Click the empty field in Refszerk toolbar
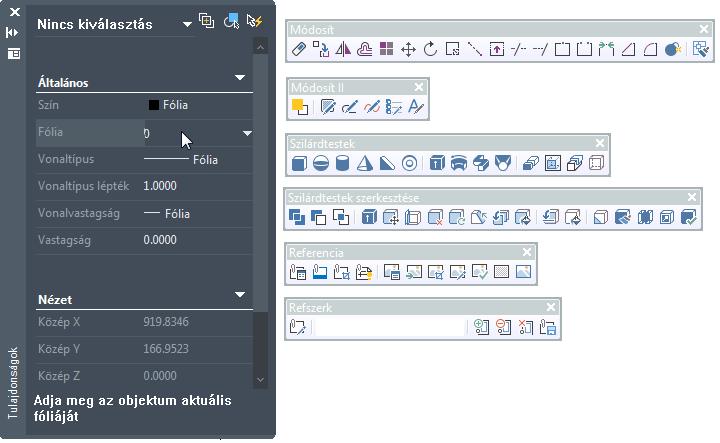 pyautogui.click(x=390, y=327)
